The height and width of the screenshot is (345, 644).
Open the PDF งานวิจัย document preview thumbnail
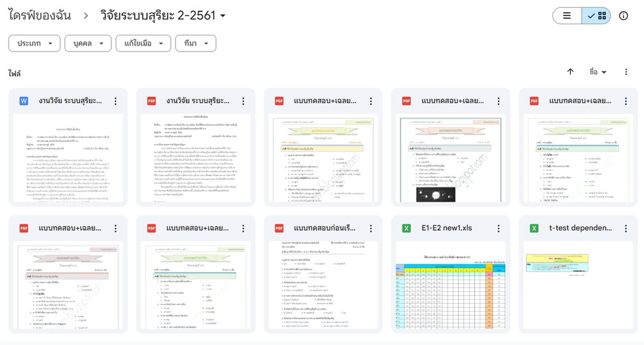coord(196,158)
